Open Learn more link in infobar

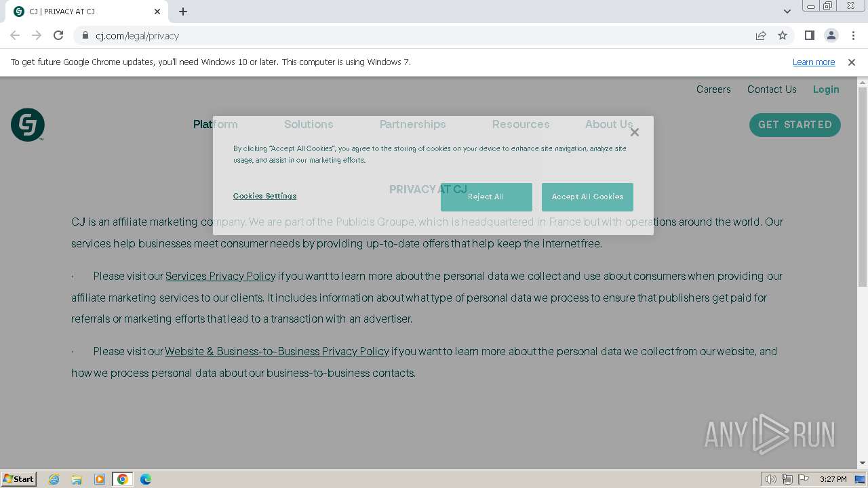tap(814, 62)
